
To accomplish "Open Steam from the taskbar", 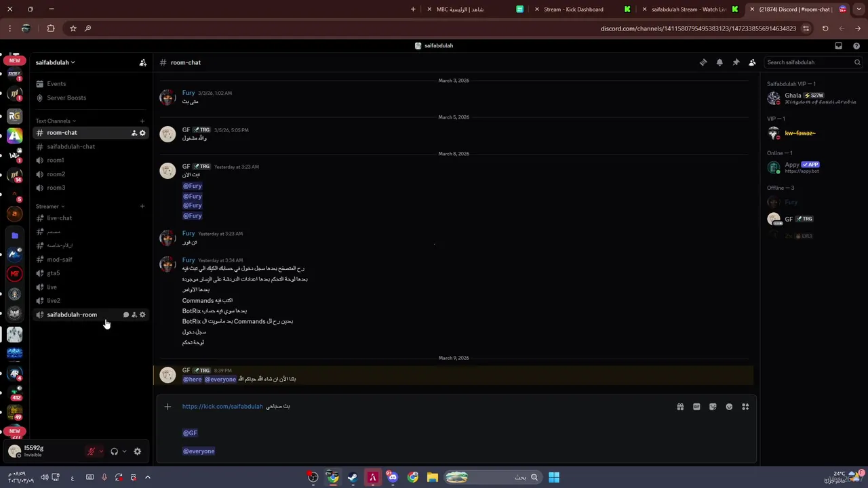I will coord(353,477).
